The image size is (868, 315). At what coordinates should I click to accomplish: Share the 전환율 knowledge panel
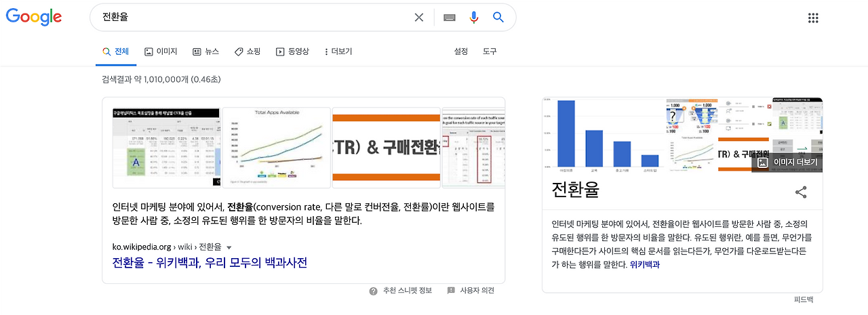pyautogui.click(x=801, y=192)
